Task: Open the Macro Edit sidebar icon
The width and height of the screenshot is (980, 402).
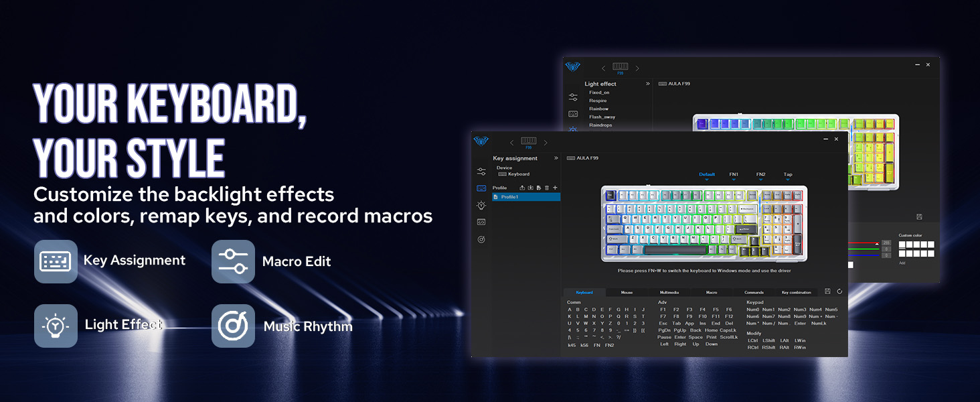Action: [481, 222]
